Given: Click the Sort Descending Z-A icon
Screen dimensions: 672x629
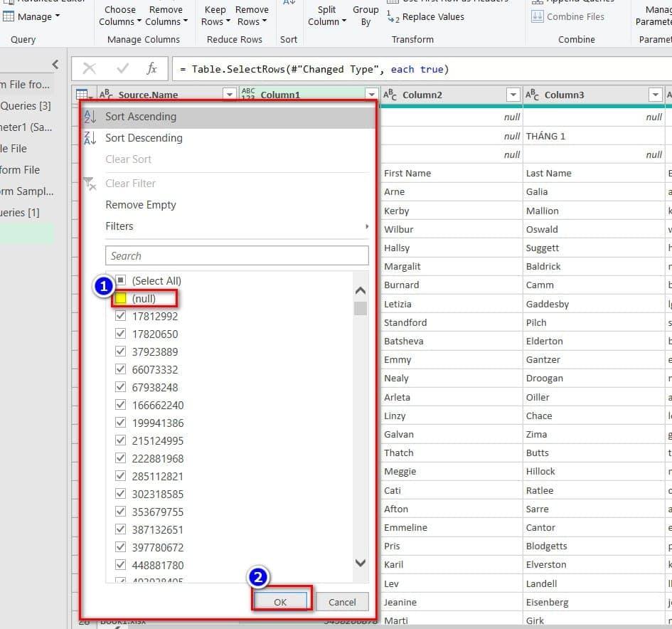Looking at the screenshot, I should pyautogui.click(x=90, y=138).
